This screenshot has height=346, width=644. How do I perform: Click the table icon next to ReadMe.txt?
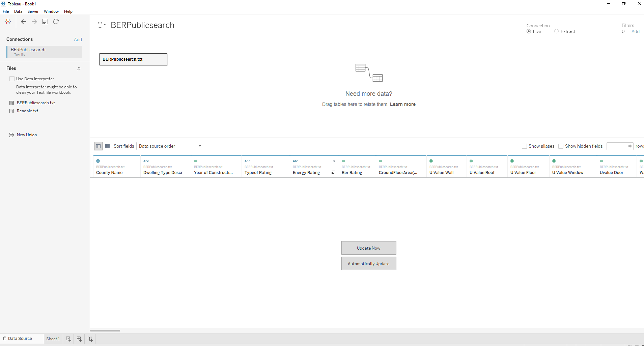point(12,111)
